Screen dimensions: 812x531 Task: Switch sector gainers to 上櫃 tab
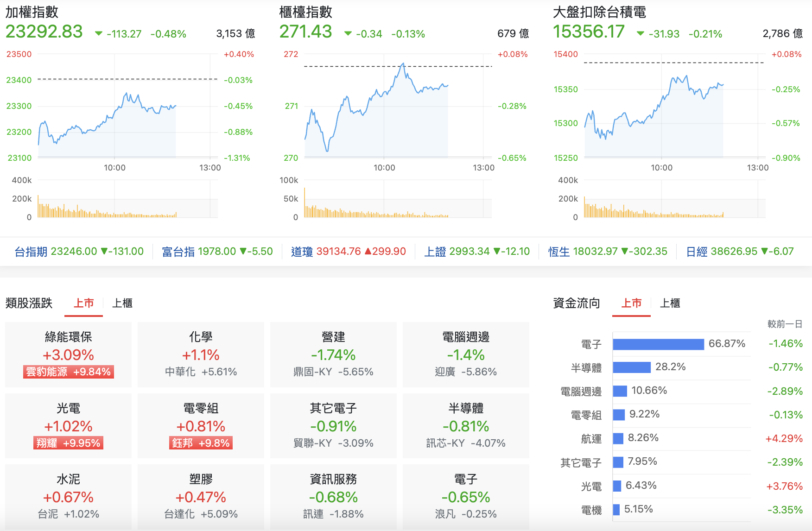pyautogui.click(x=122, y=303)
